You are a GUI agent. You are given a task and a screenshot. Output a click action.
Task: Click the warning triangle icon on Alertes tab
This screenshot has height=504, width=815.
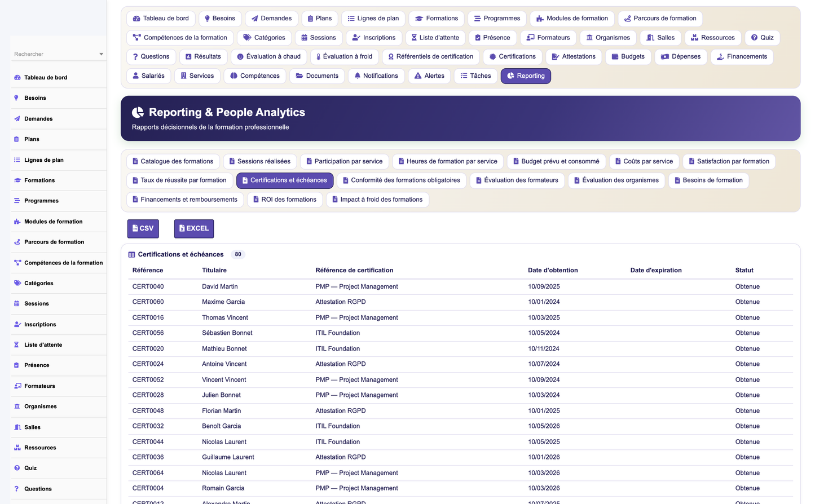(x=418, y=76)
